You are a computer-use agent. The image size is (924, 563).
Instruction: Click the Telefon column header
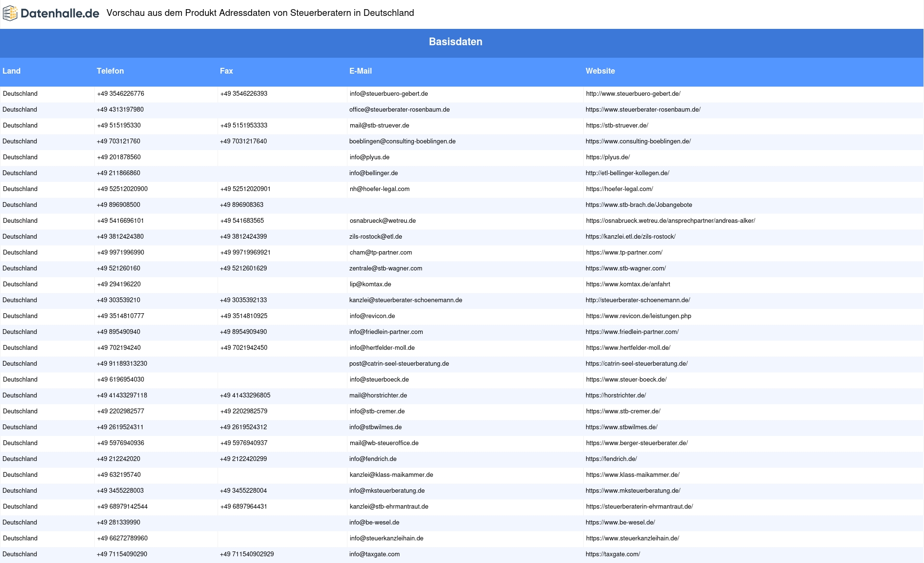point(110,71)
